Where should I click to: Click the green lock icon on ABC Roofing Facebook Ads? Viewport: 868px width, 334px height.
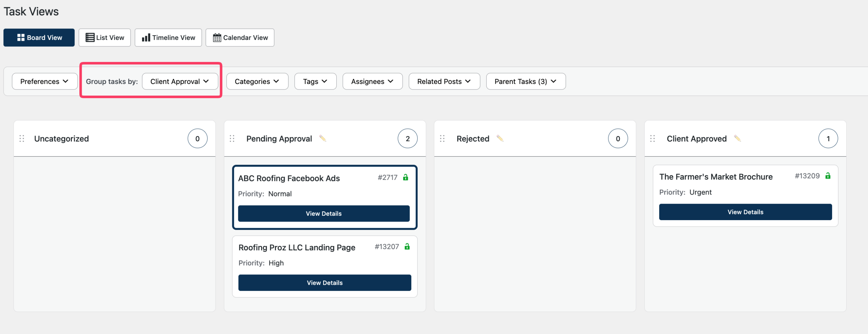(x=406, y=177)
